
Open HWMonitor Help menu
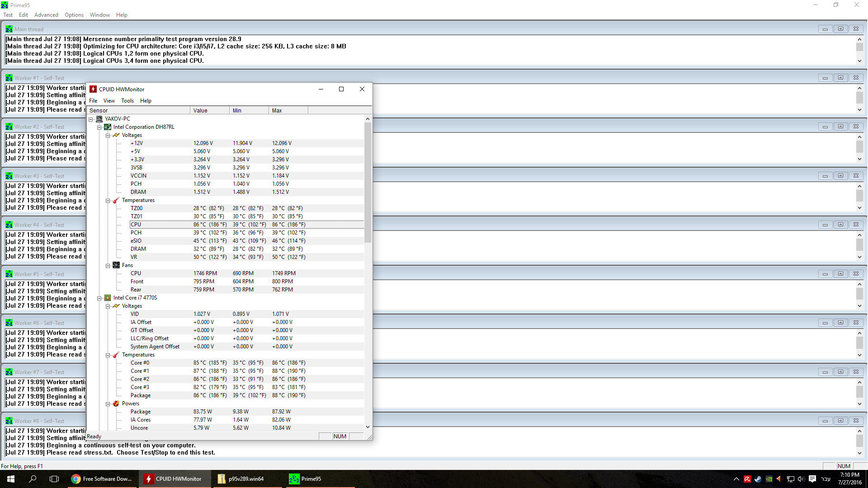pyautogui.click(x=146, y=101)
